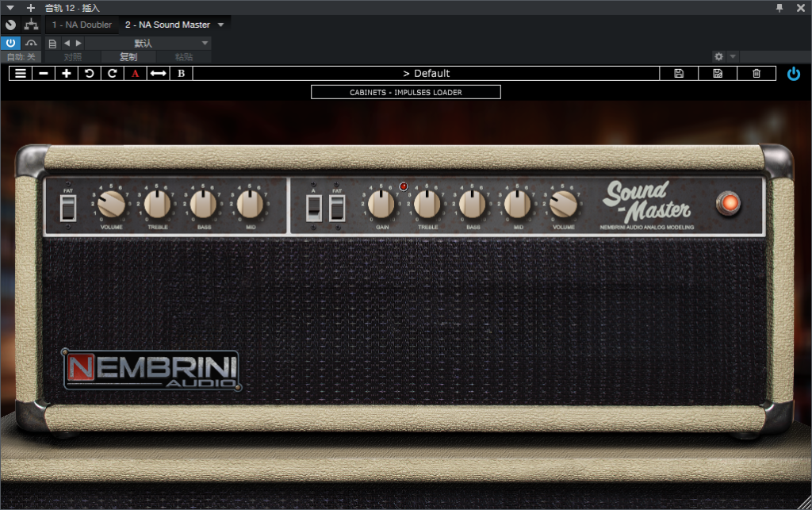Delete the current preset with the trash icon
The image size is (812, 510).
tap(756, 74)
